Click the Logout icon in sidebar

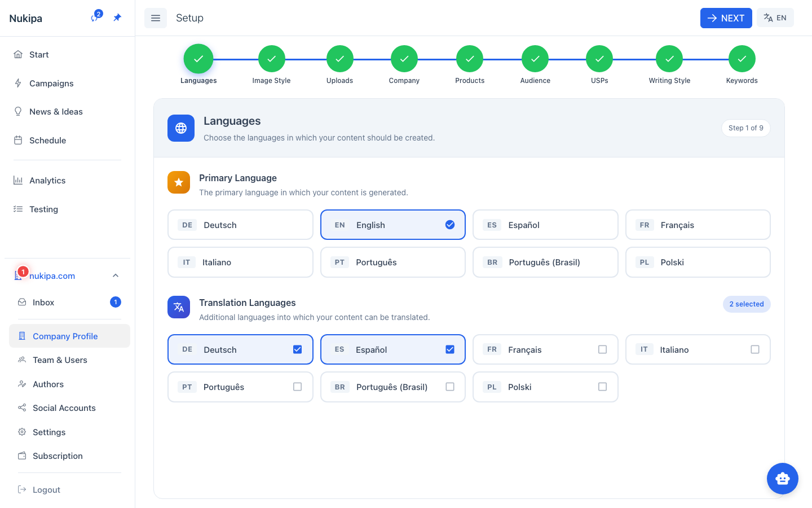tap(22, 489)
